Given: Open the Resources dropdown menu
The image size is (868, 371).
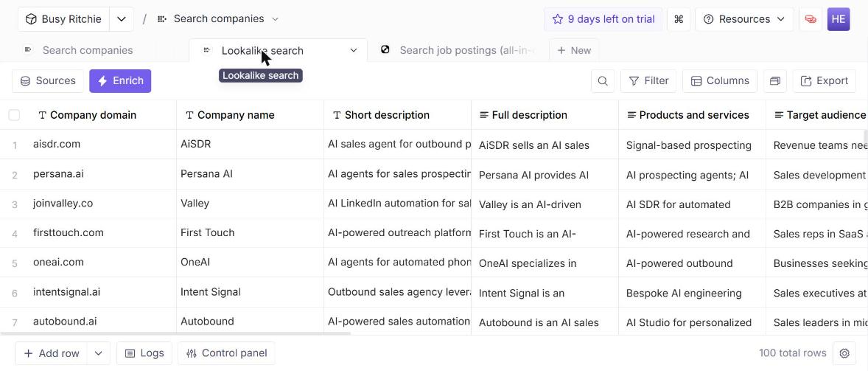Looking at the screenshot, I should 744,19.
